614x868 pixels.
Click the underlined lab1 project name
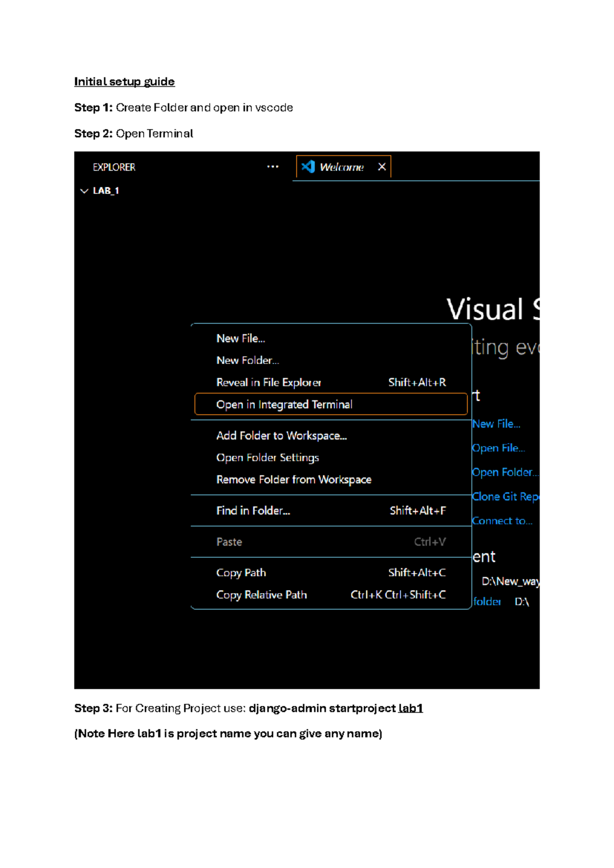pos(411,708)
